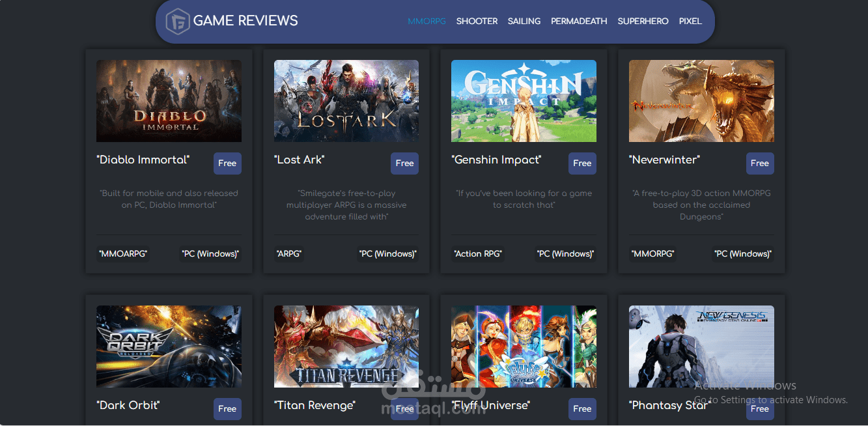Click "PC (Windows)" tag on Diablo Immortal card
Screen dimensions: 868x426
coord(210,254)
